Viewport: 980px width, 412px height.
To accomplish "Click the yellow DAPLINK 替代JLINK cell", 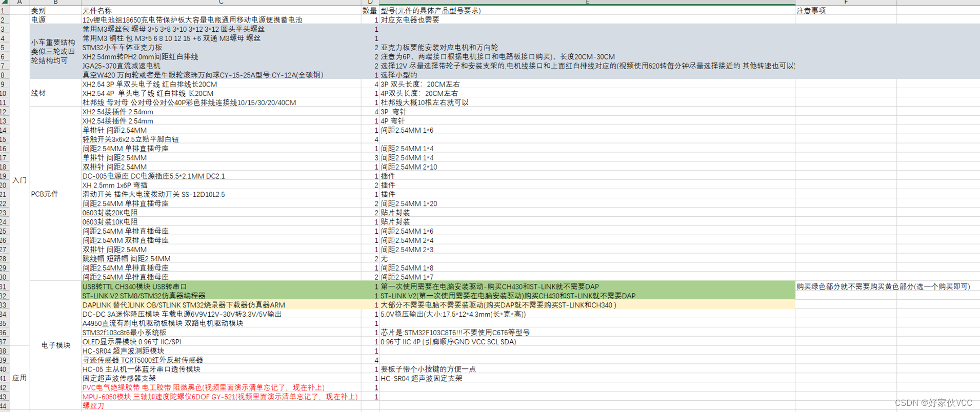I will (221, 305).
